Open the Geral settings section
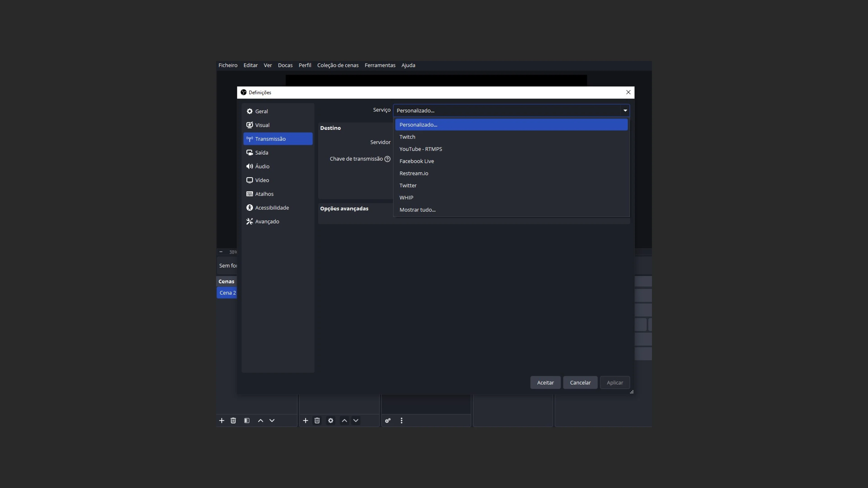Screen dimensions: 868x488 (278, 111)
